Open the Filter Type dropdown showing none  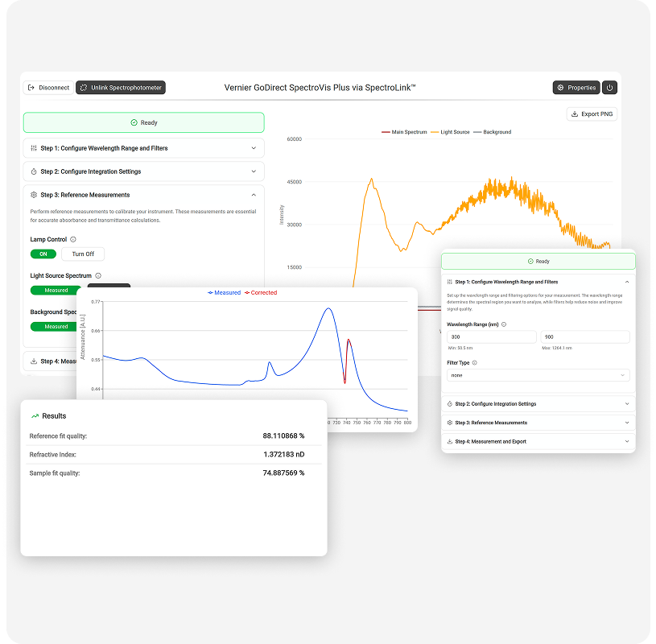click(538, 375)
